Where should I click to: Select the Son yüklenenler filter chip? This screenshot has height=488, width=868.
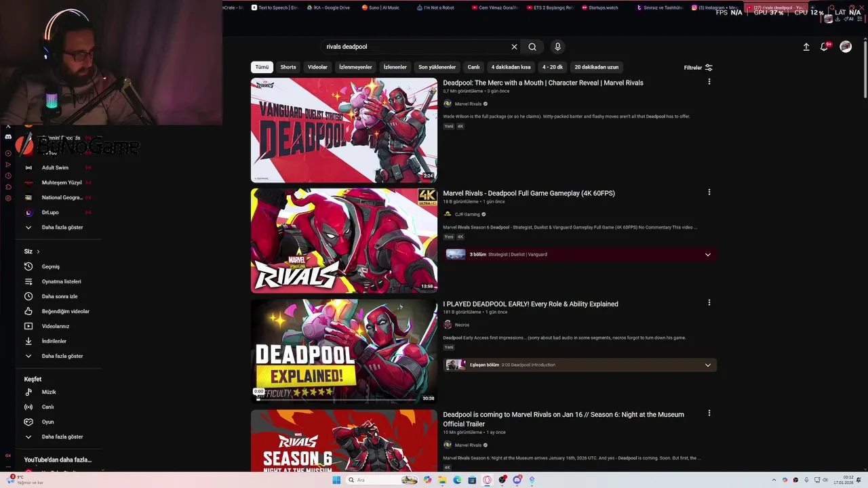[x=437, y=67]
